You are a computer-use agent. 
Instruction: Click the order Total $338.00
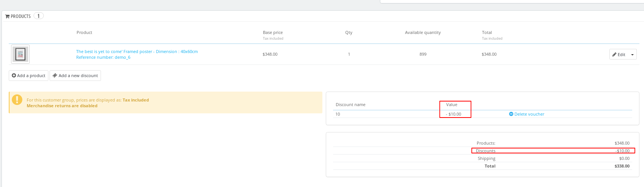[x=622, y=166]
